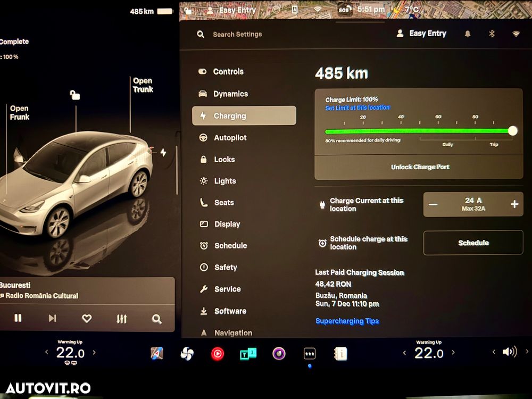Open media search magnifier icon
The width and height of the screenshot is (532, 399).
(x=156, y=319)
